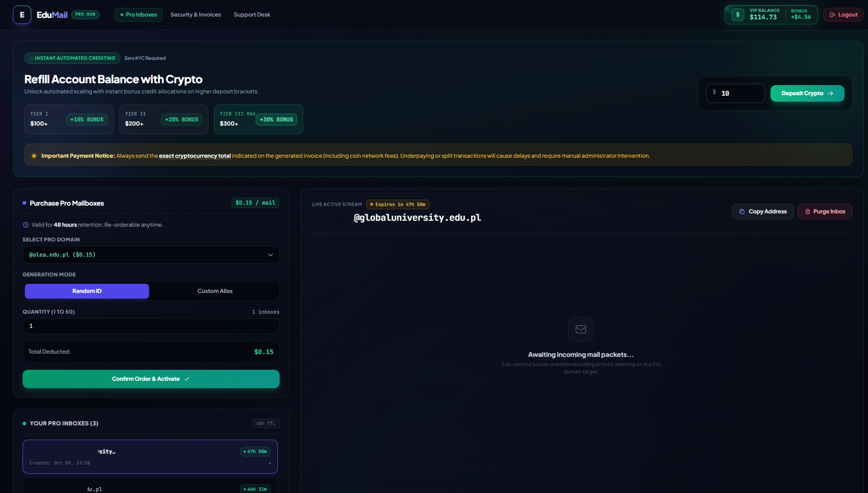Purge the active inbox
This screenshot has height=493, width=868.
(x=825, y=212)
